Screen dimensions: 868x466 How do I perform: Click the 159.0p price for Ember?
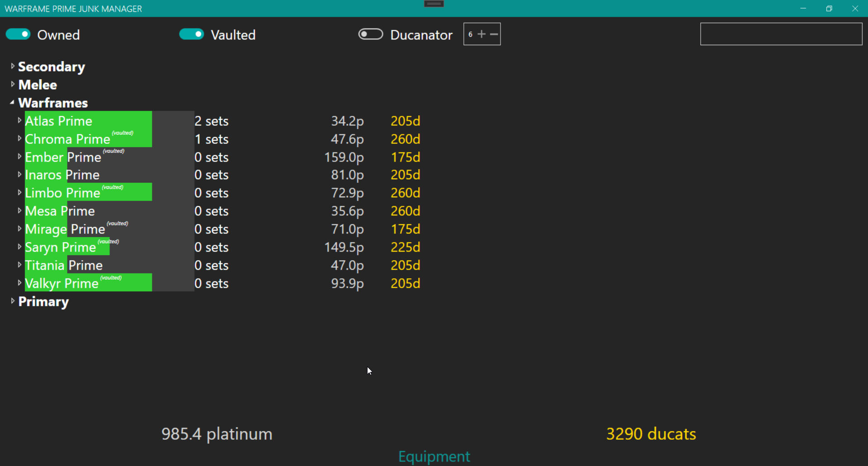[344, 157]
